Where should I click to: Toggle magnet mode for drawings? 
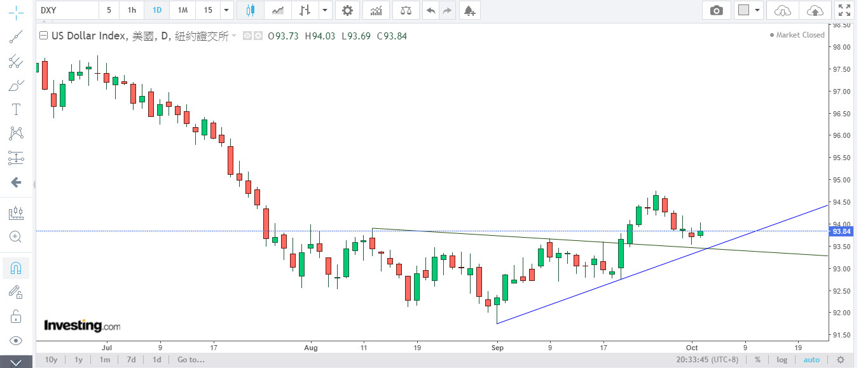coord(16,268)
